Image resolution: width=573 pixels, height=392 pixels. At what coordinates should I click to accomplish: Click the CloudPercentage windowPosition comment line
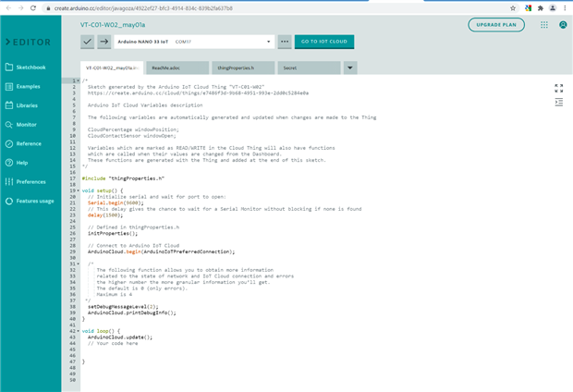(133, 129)
